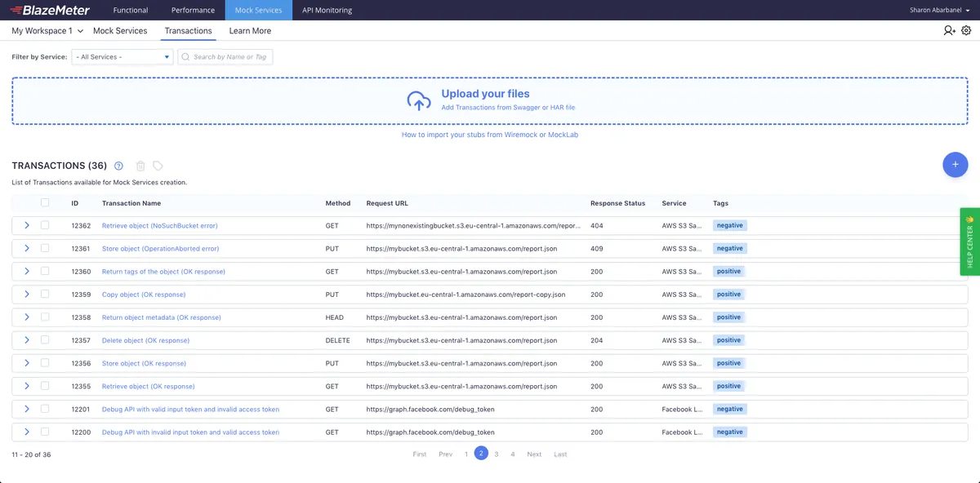Switch to the Performance tab
Screen dimensions: 980x483
193,11
